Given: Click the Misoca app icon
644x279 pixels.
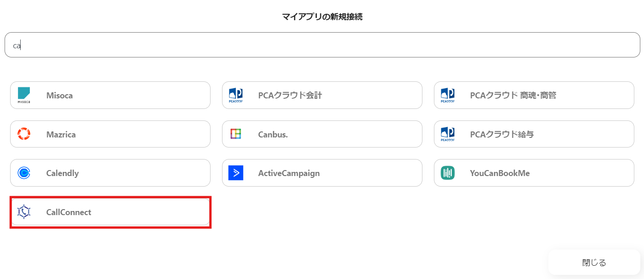Looking at the screenshot, I should click(24, 95).
